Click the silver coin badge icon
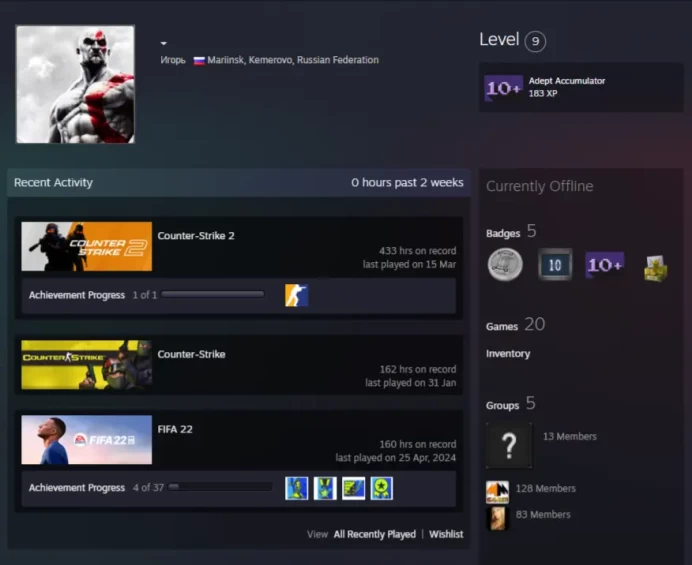The height and width of the screenshot is (565, 692). 505,265
